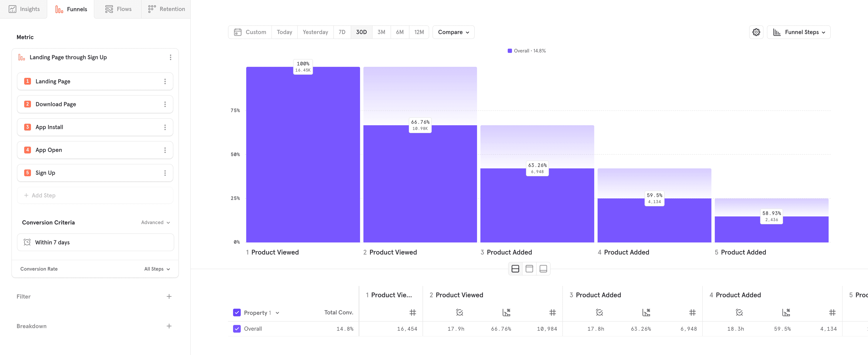
Task: Toggle the Overall legend color swatch
Action: point(509,51)
